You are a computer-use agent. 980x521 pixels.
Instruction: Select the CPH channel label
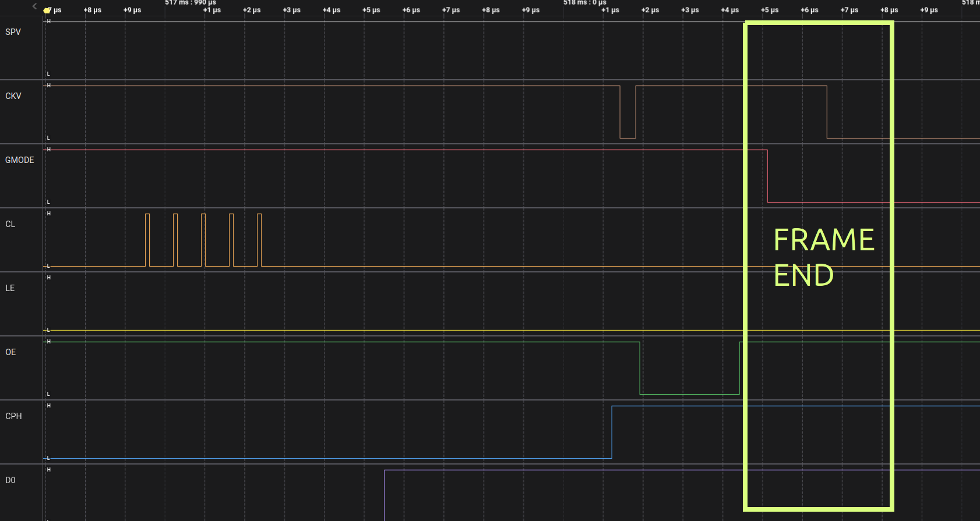[x=13, y=416]
